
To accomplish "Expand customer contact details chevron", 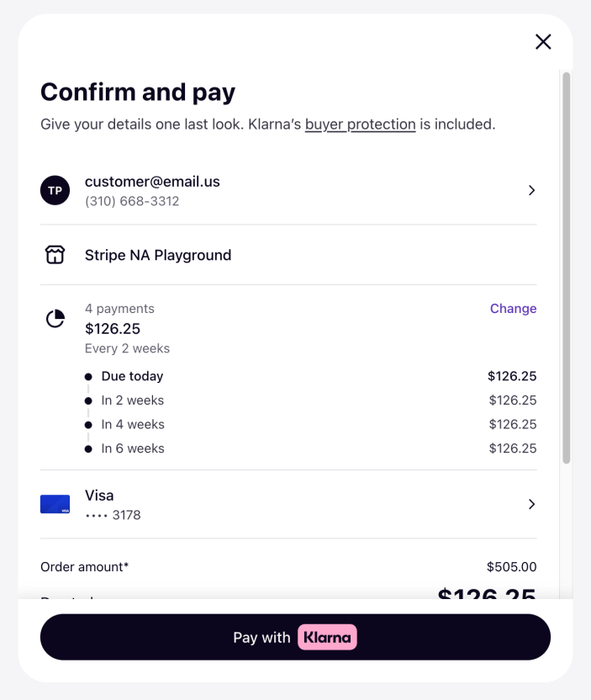I will coord(531,190).
